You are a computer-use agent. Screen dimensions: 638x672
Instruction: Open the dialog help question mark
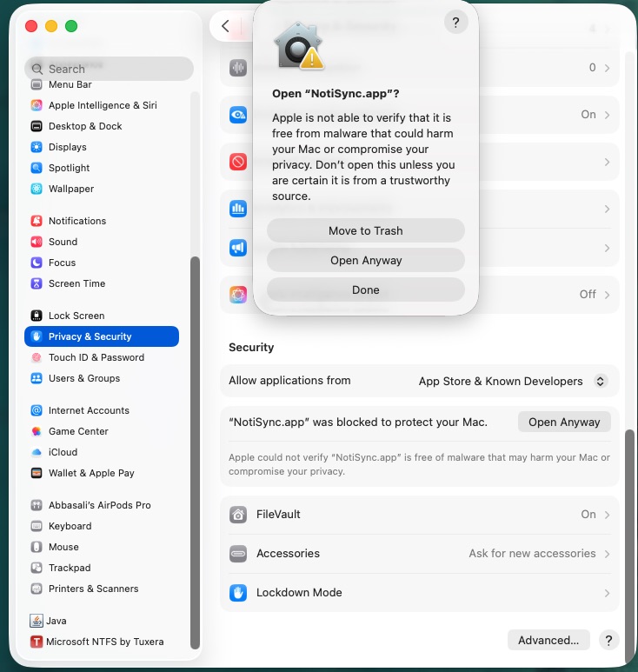pos(455,22)
